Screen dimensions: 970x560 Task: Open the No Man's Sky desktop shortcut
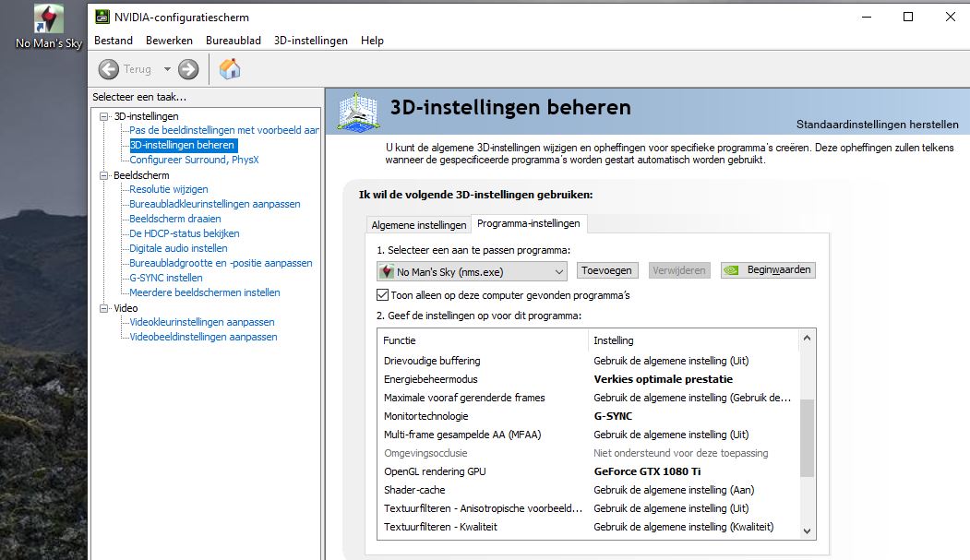pos(48,27)
